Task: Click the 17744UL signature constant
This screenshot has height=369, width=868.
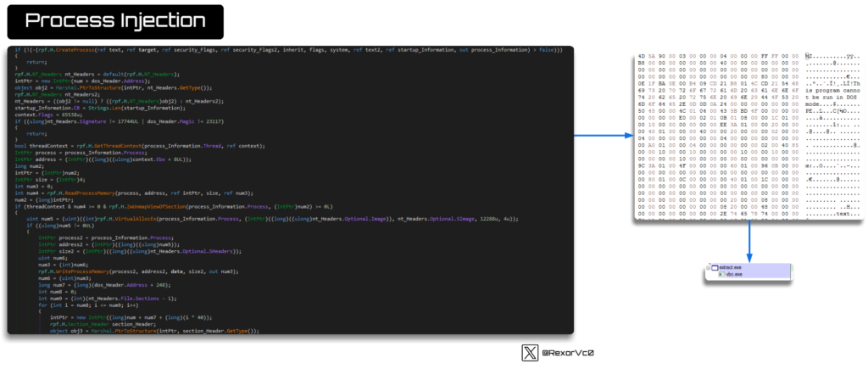Action: coord(126,120)
